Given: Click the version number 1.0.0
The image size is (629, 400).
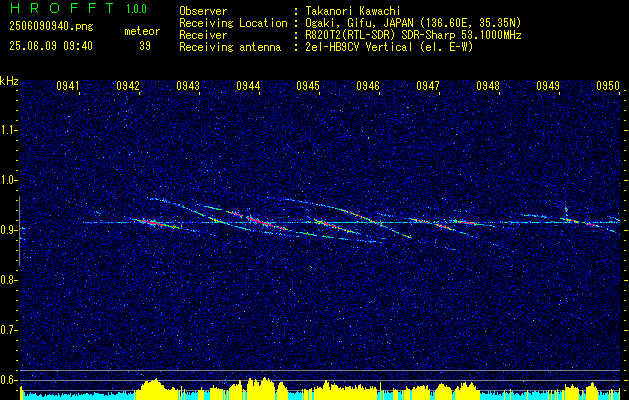Looking at the screenshot, I should (x=136, y=8).
